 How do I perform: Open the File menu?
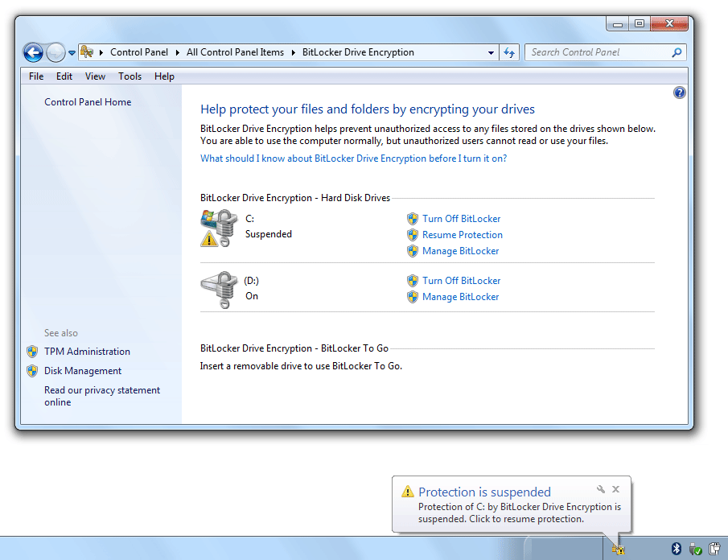pyautogui.click(x=36, y=76)
